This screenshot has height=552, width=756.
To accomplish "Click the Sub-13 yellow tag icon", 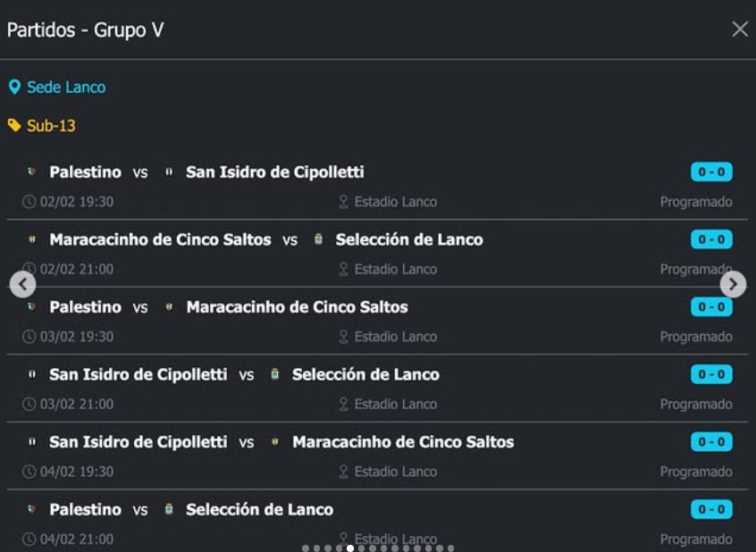I will tap(14, 125).
